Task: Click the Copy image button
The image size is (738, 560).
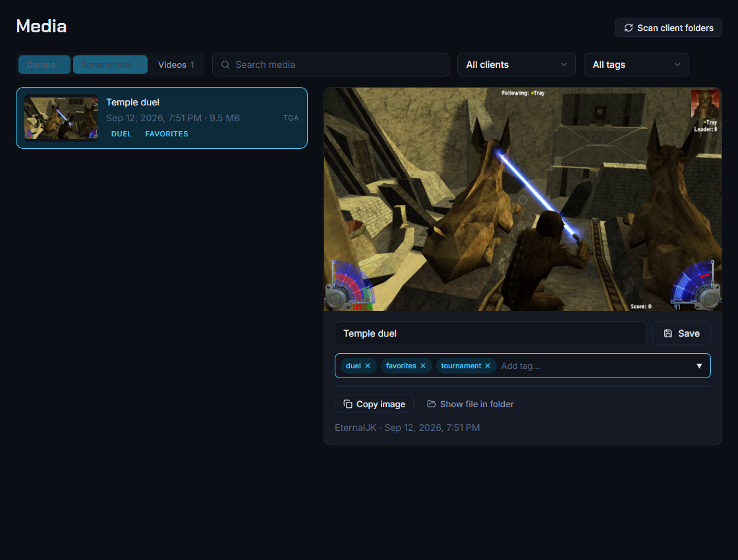Action: [x=374, y=404]
